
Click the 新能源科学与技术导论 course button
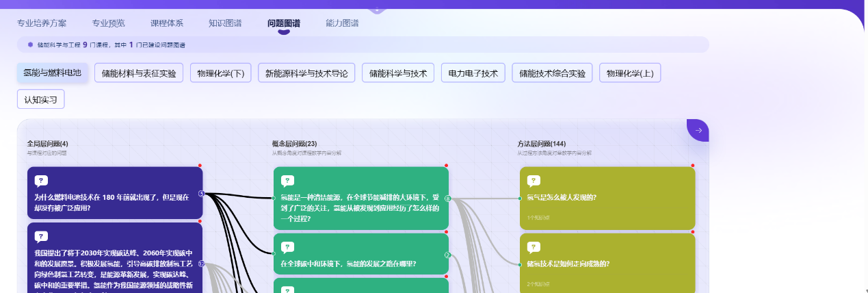coord(306,73)
